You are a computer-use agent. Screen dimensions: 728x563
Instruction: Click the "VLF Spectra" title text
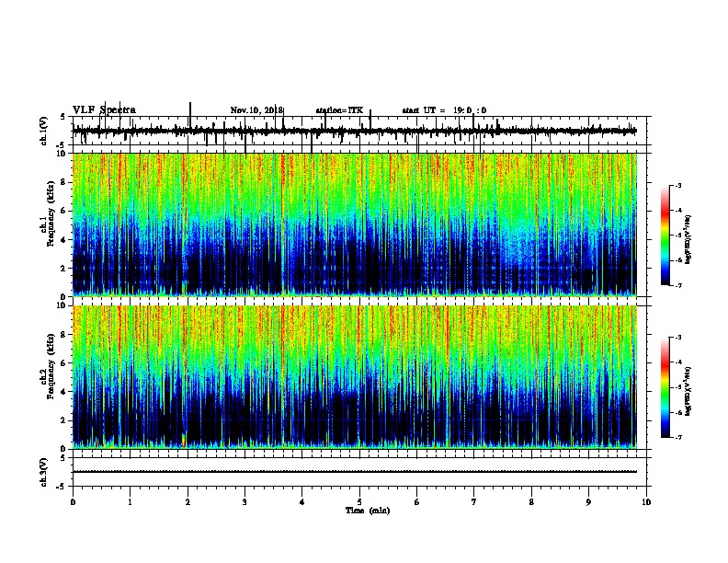tap(104, 110)
